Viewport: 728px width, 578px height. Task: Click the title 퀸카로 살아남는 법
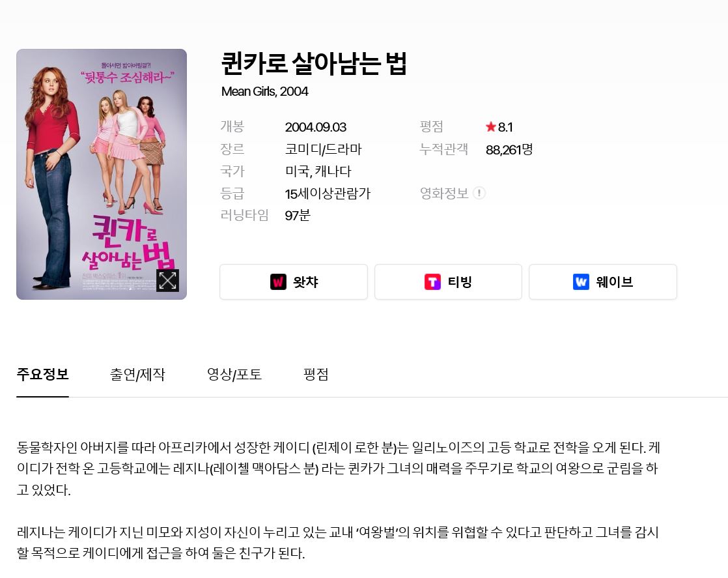click(315, 64)
